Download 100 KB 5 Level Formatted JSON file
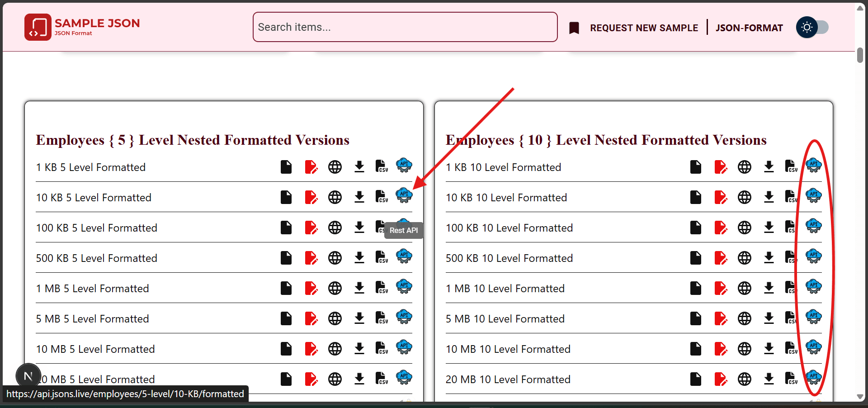The image size is (868, 408). (x=359, y=227)
